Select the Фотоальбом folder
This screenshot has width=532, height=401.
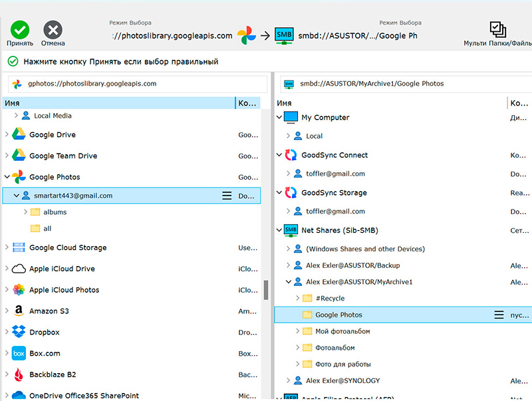click(335, 348)
